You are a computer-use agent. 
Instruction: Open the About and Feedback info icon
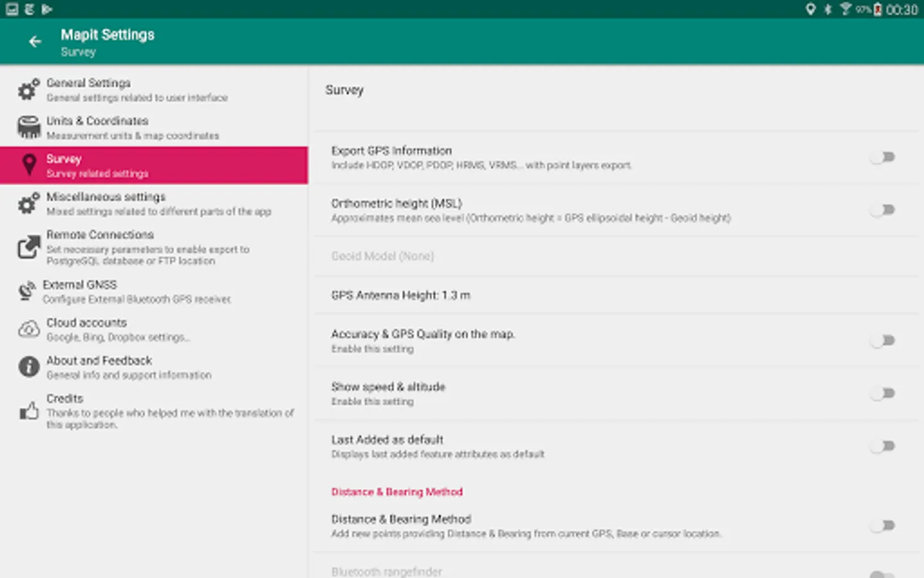28,367
